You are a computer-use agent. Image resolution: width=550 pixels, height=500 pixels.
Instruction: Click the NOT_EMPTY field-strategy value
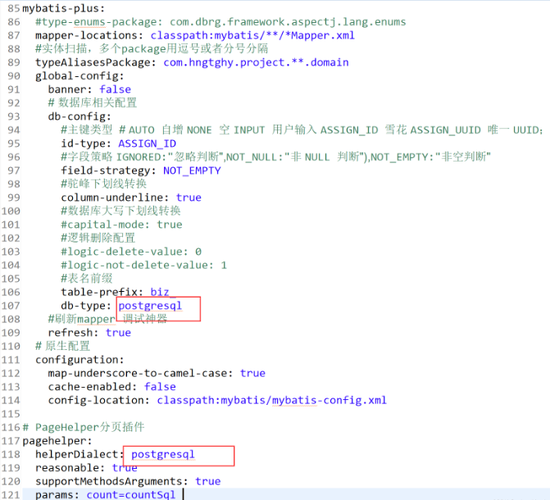point(192,171)
